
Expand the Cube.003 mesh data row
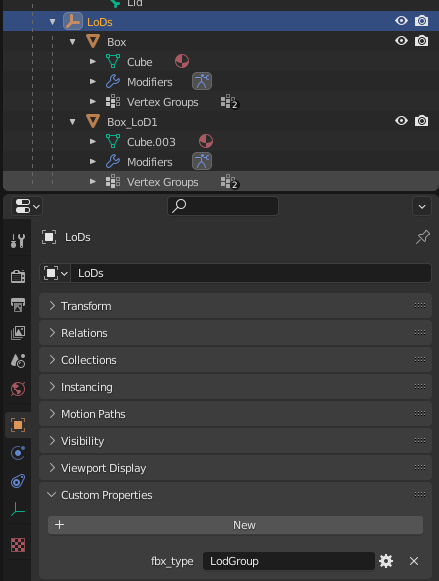coord(93,142)
